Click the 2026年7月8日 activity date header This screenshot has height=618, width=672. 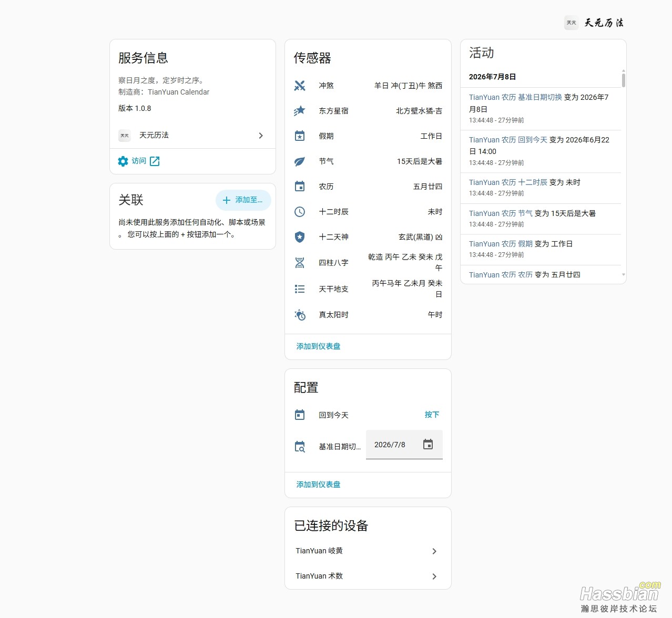[492, 77]
